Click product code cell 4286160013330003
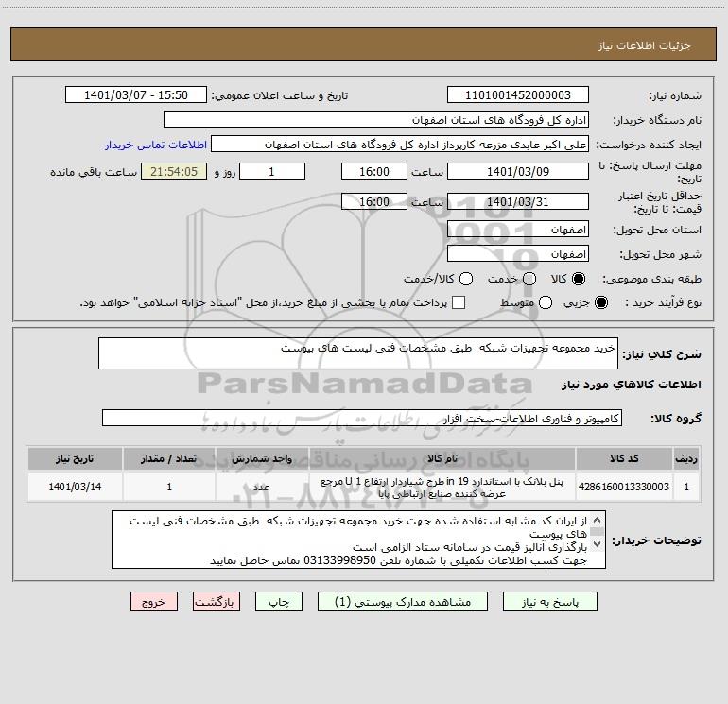The image size is (728, 704). pyautogui.click(x=624, y=487)
